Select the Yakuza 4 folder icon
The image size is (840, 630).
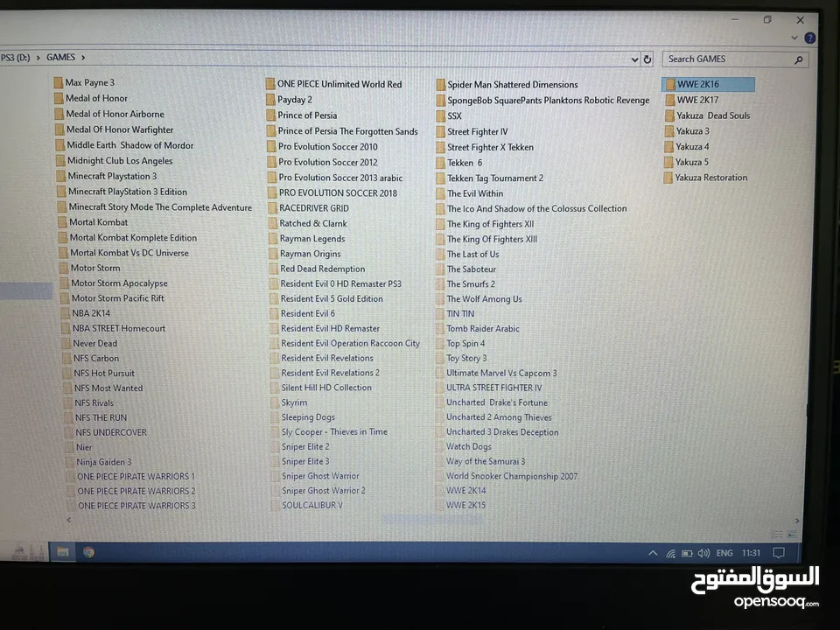click(668, 146)
